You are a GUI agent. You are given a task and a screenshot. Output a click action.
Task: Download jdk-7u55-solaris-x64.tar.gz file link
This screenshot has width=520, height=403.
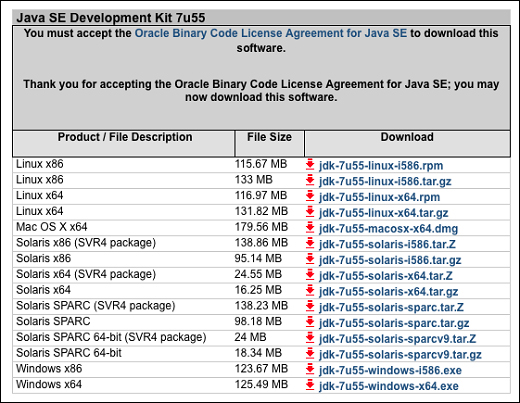tap(388, 292)
